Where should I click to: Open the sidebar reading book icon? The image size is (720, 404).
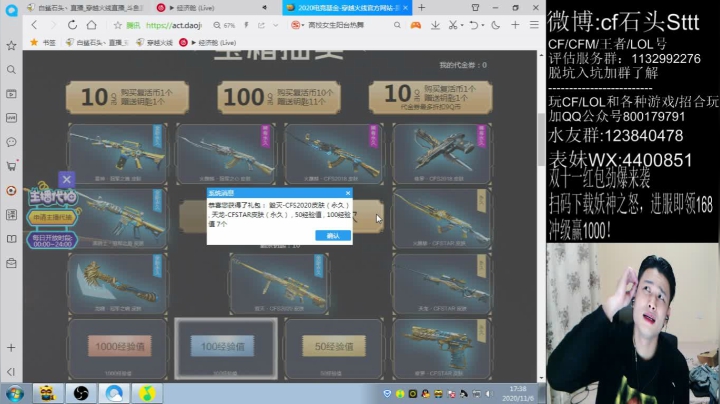point(11,239)
